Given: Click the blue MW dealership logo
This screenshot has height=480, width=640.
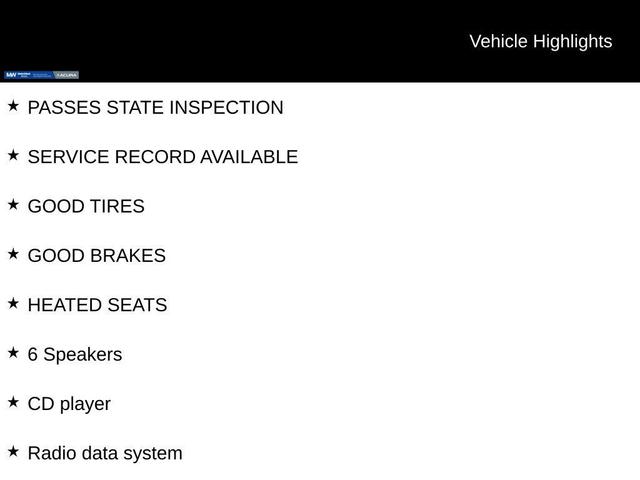Looking at the screenshot, I should 28,75.
